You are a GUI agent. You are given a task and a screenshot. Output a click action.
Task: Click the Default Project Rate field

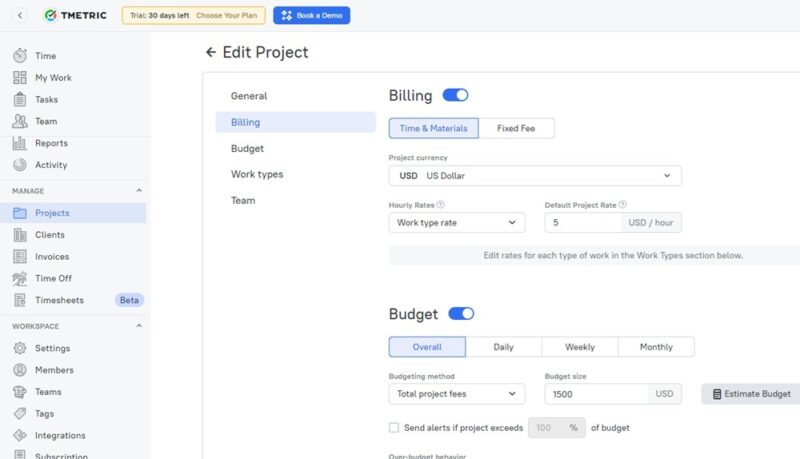[583, 222]
